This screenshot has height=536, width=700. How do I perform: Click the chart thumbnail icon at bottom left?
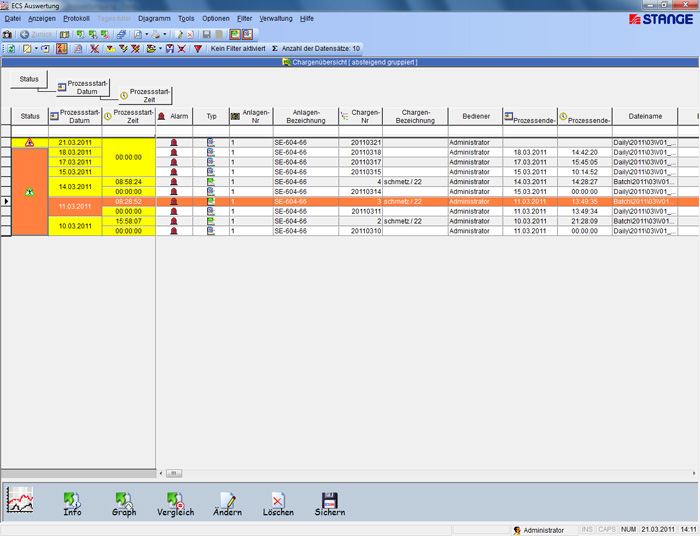21,499
